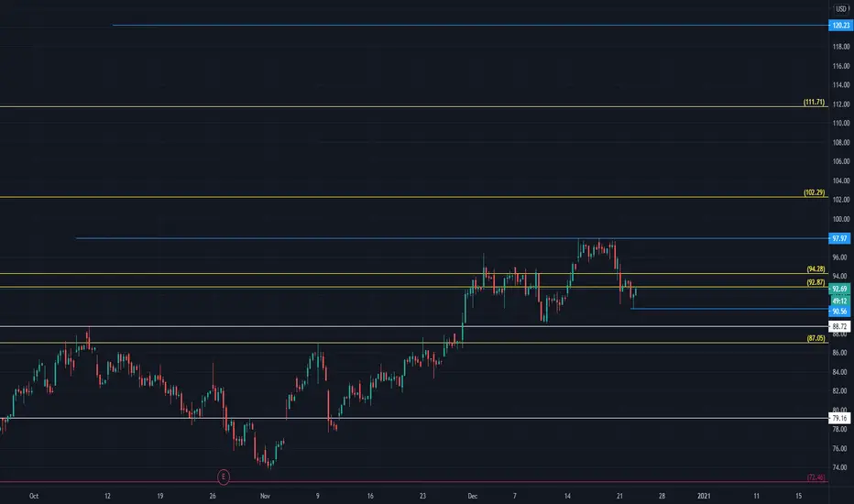
Task: Open the USD currency selector
Action: (x=841, y=9)
